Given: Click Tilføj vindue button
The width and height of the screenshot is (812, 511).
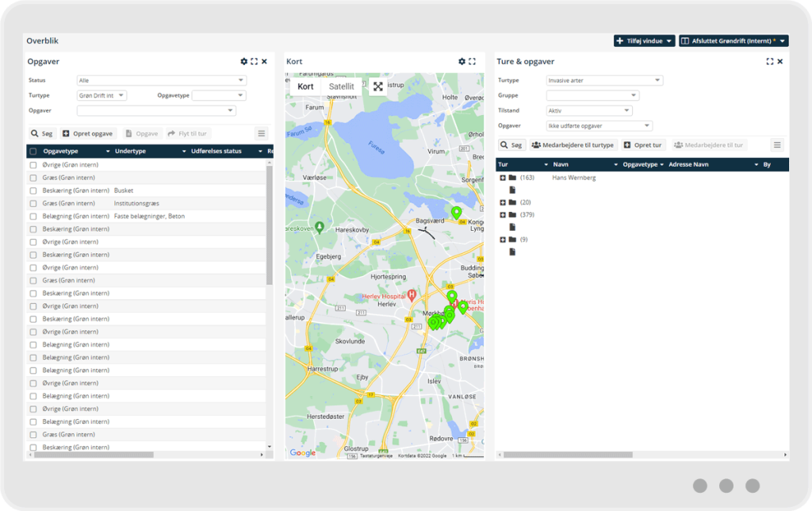Looking at the screenshot, I should click(644, 41).
